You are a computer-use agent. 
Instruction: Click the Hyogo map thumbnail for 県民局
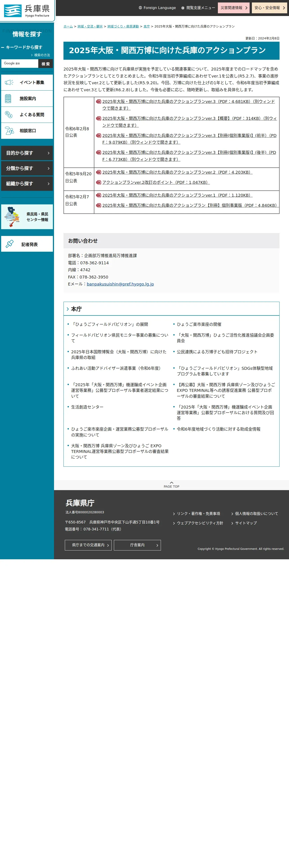(x=12, y=217)
